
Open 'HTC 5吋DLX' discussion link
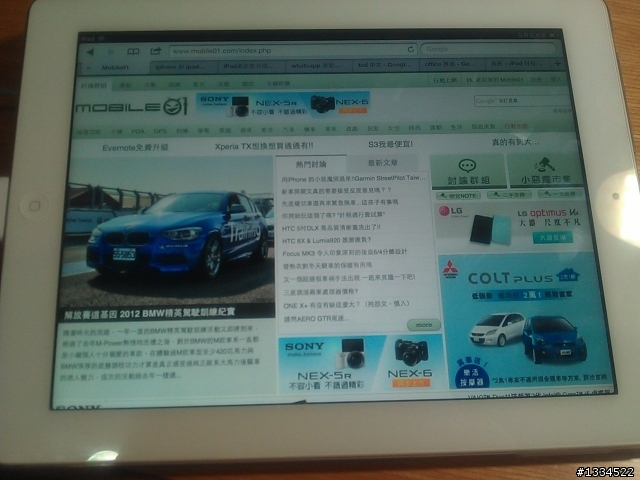(331, 227)
